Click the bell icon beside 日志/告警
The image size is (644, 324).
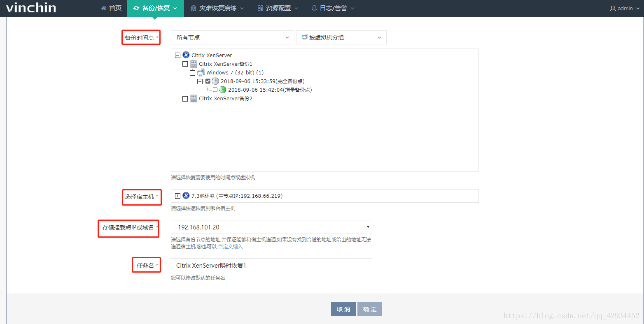click(x=314, y=8)
